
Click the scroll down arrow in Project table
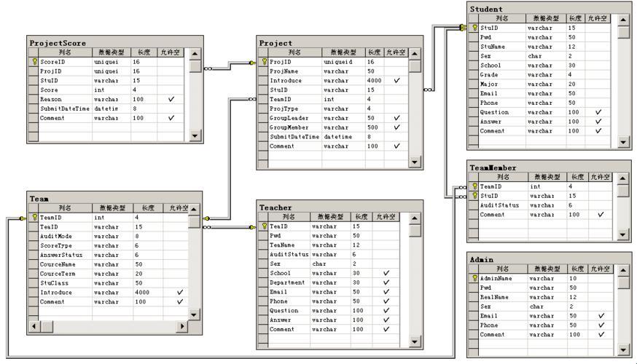pos(415,162)
